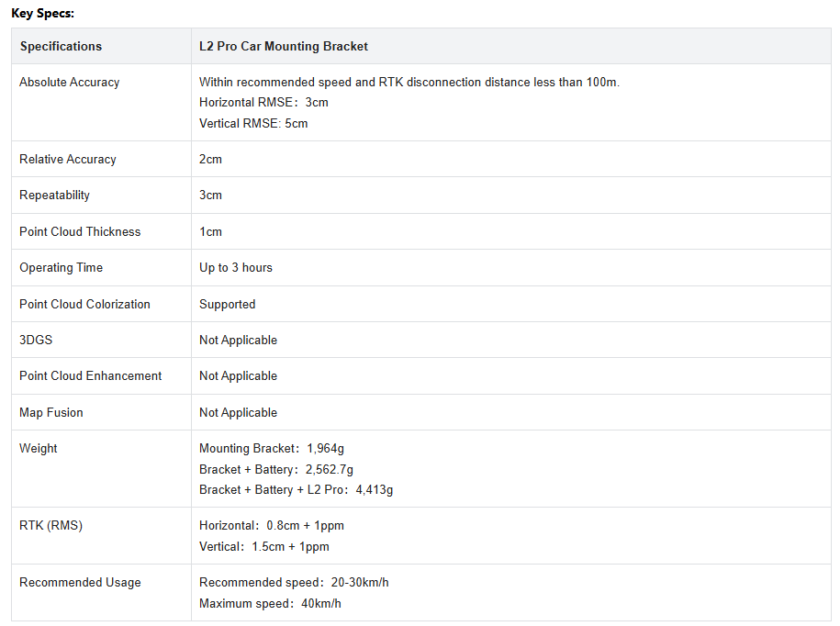The image size is (840, 626).
Task: Click the 'Repeatability' row label
Action: pyautogui.click(x=55, y=196)
